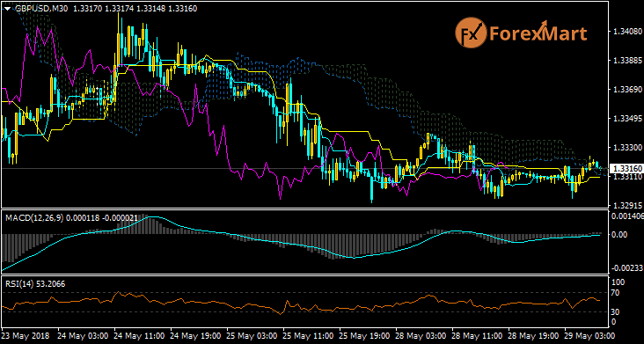Select time axis label 24 May 19:00
Viewport: 644px width, 344px height.
pyautogui.click(x=195, y=335)
